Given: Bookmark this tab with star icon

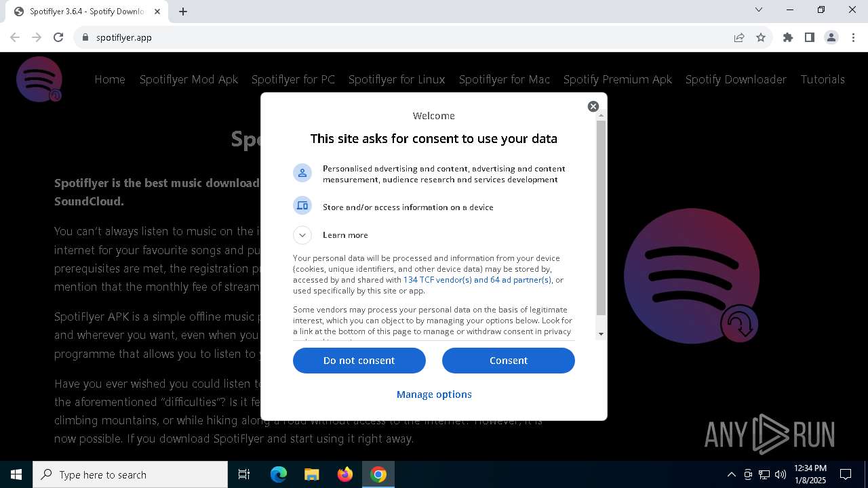Looking at the screenshot, I should click(761, 37).
